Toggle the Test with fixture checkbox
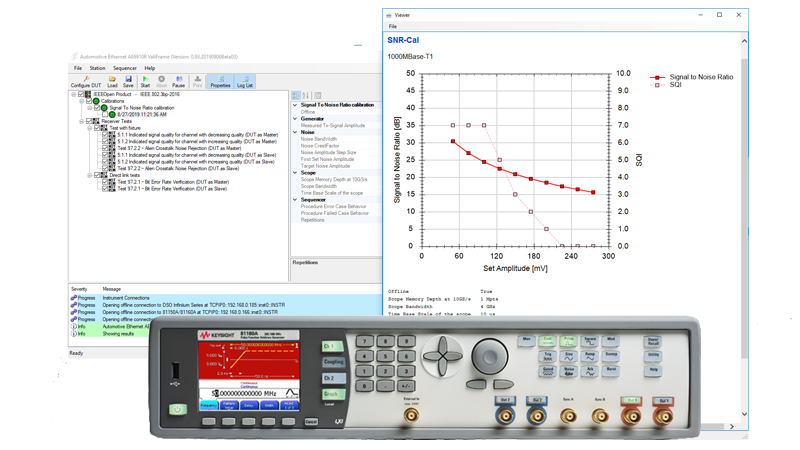Viewport: 800px width, 450px height. [97, 128]
